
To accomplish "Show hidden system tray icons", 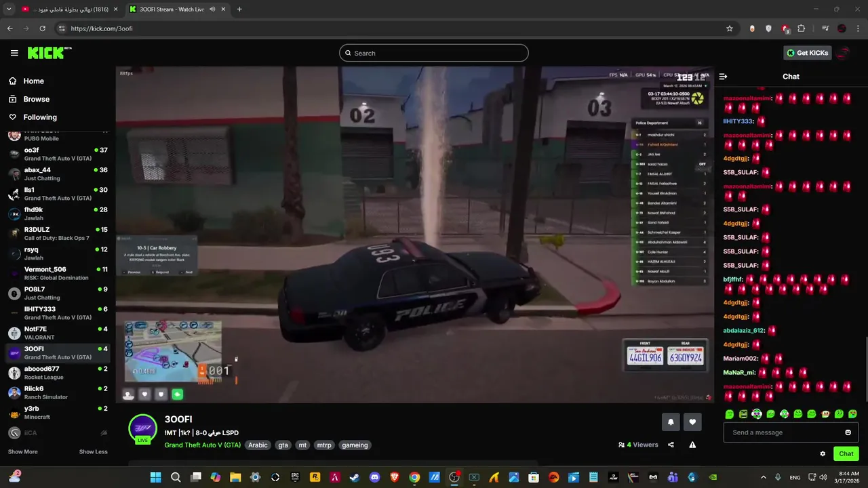I will [763, 477].
